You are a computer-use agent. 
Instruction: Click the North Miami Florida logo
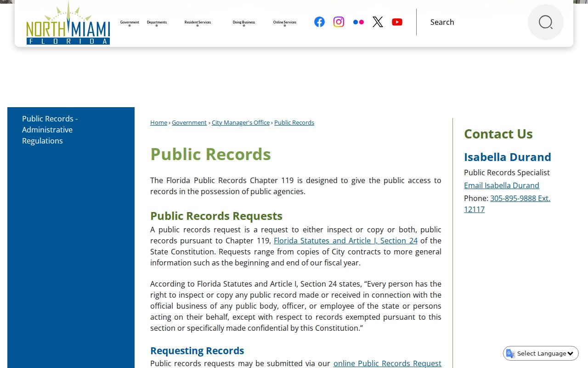[68, 23]
